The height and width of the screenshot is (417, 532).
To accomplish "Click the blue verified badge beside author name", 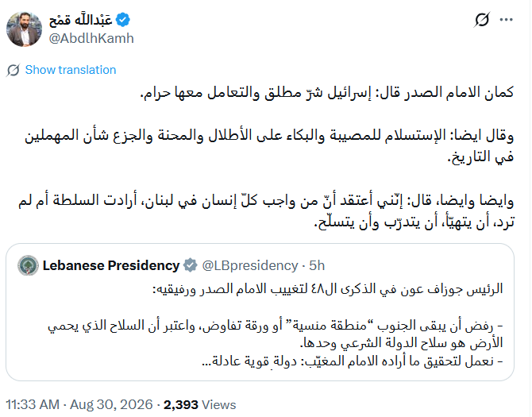I will click(123, 20).
